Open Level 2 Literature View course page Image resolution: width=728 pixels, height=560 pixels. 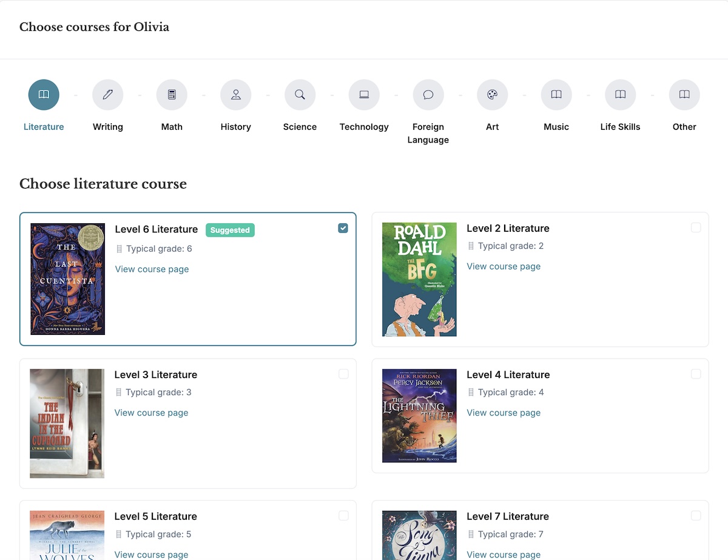coord(504,266)
